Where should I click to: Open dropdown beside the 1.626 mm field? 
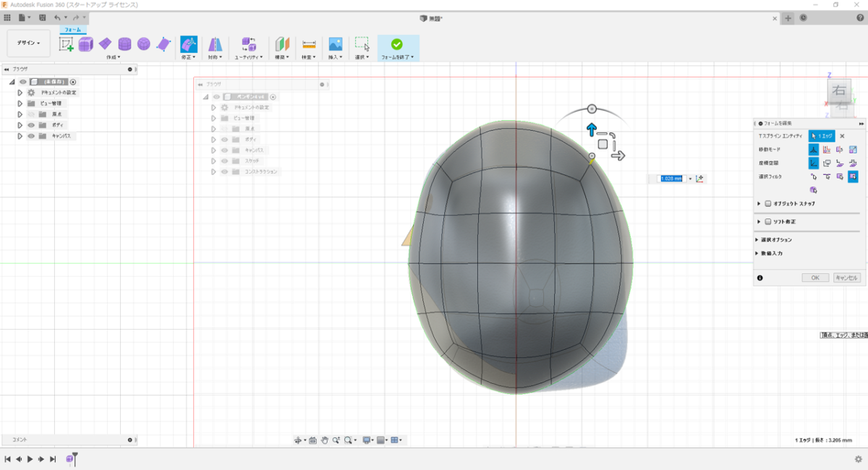tap(690, 178)
